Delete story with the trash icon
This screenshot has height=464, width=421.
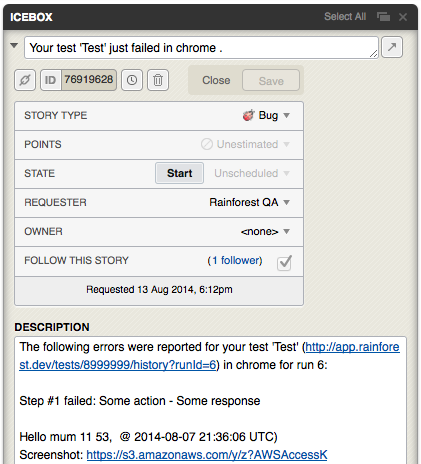point(158,80)
